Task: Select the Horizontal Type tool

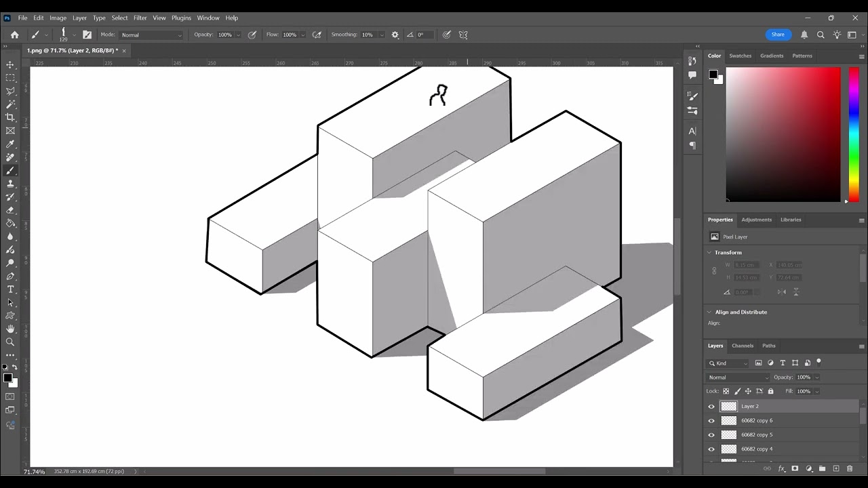Action: click(x=10, y=289)
